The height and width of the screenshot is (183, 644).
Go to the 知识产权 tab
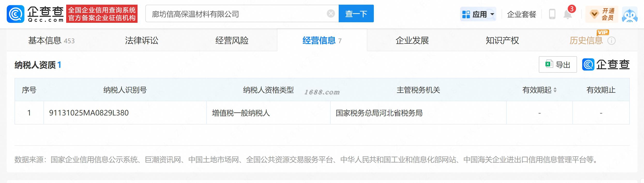click(x=502, y=40)
